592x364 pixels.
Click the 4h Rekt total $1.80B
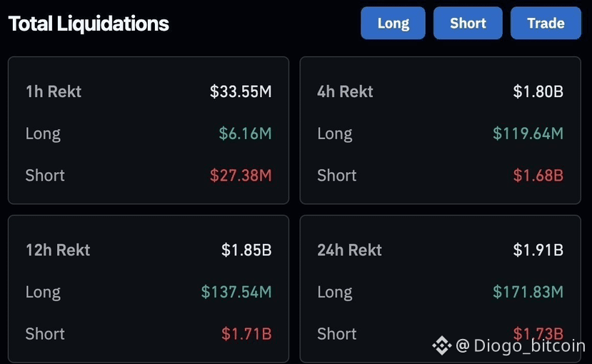pos(538,91)
